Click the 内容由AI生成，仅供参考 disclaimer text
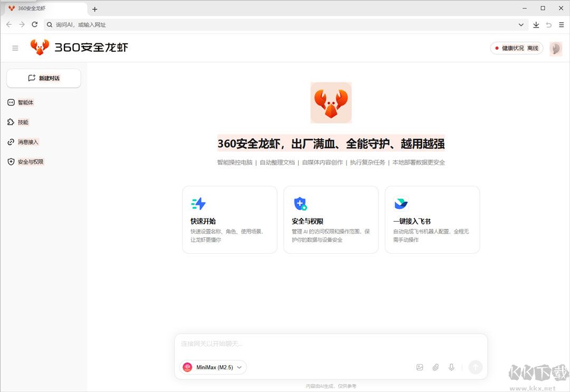 pos(331,386)
